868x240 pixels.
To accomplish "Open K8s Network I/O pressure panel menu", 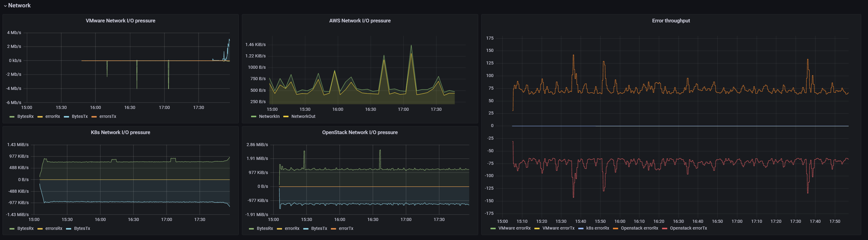I will click(120, 133).
